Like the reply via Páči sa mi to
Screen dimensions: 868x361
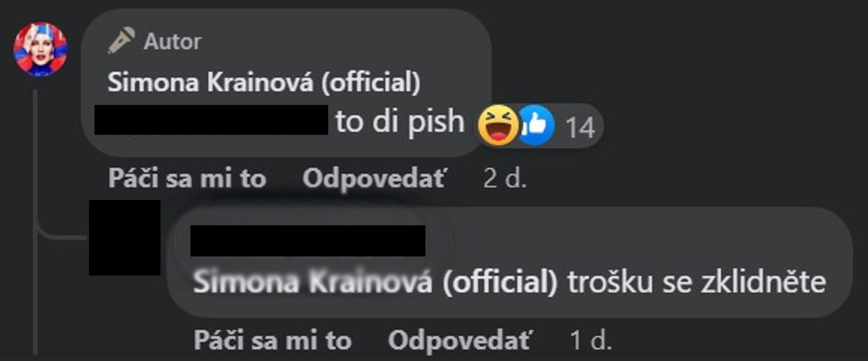point(273,340)
